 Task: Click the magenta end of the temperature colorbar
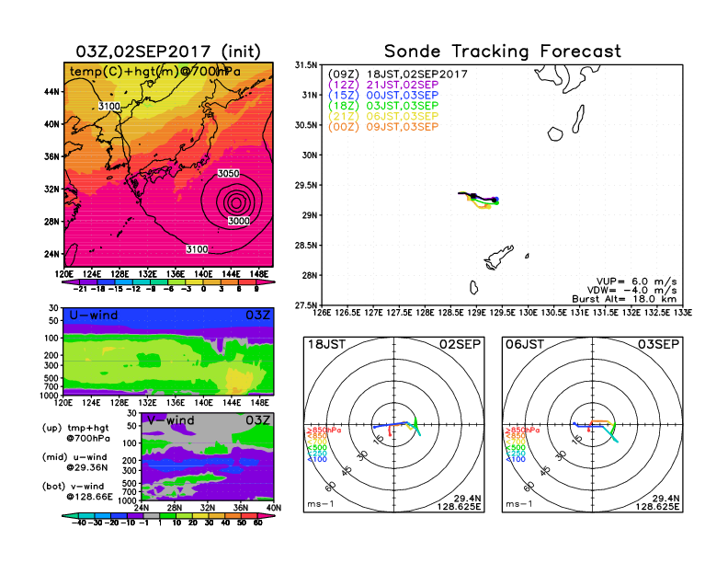click(266, 282)
